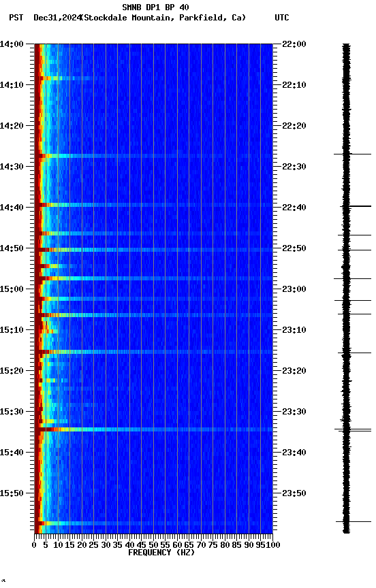This screenshot has height=588, width=376.
Task: Click the '15:30' PST time label
Action: [x=12, y=412]
